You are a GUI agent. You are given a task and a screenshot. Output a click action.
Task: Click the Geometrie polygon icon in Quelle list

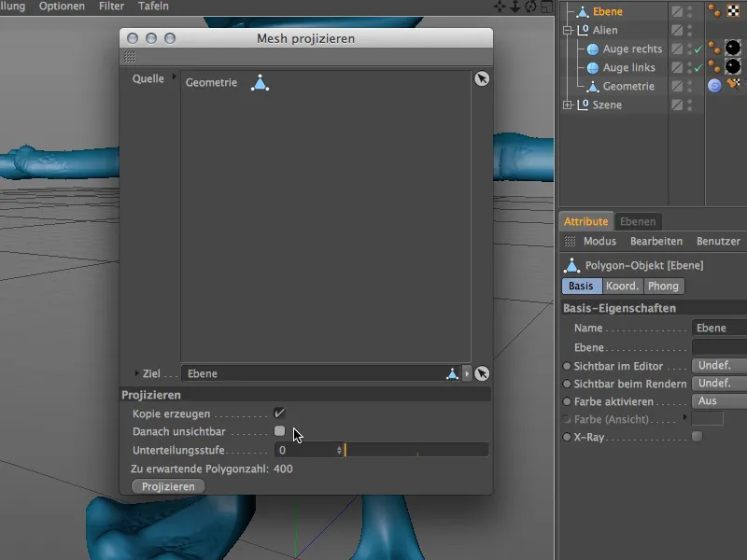261,82
